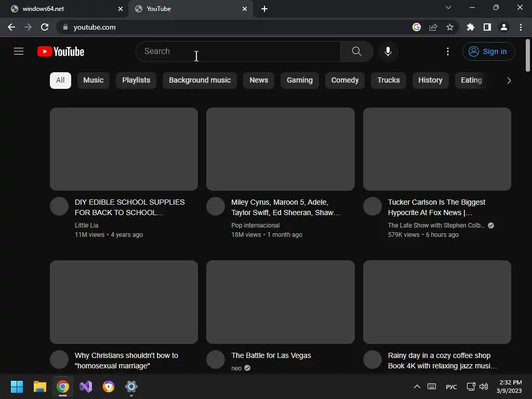
Task: Click the Google icon in address bar
Action: (417, 27)
